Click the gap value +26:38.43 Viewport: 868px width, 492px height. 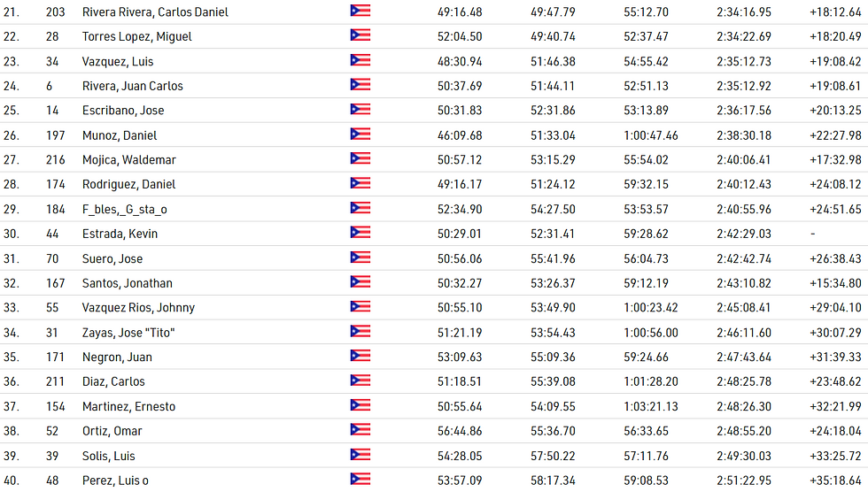(x=835, y=258)
